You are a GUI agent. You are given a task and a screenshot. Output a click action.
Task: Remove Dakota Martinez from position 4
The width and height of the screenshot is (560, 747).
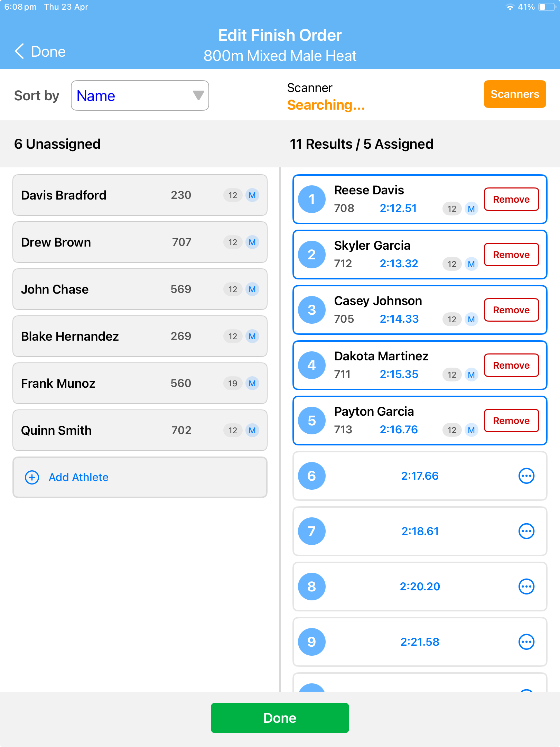click(511, 365)
